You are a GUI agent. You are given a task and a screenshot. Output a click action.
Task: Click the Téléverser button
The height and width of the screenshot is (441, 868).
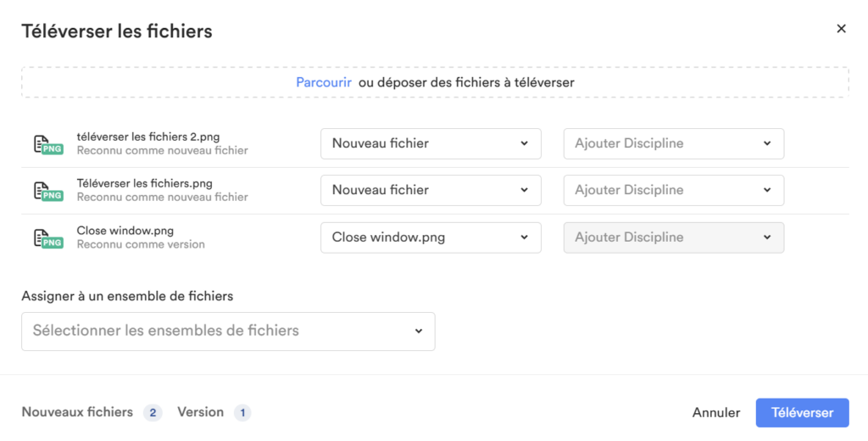802,413
